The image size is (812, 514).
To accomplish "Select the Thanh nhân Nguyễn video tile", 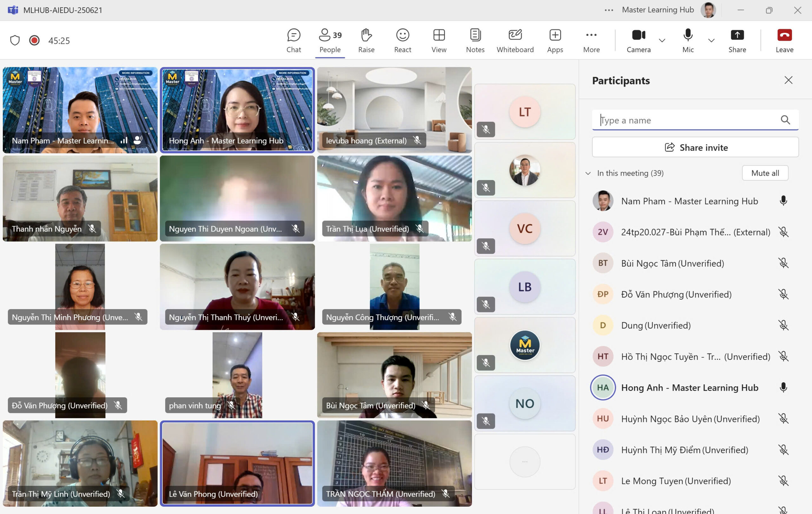I will 80,198.
